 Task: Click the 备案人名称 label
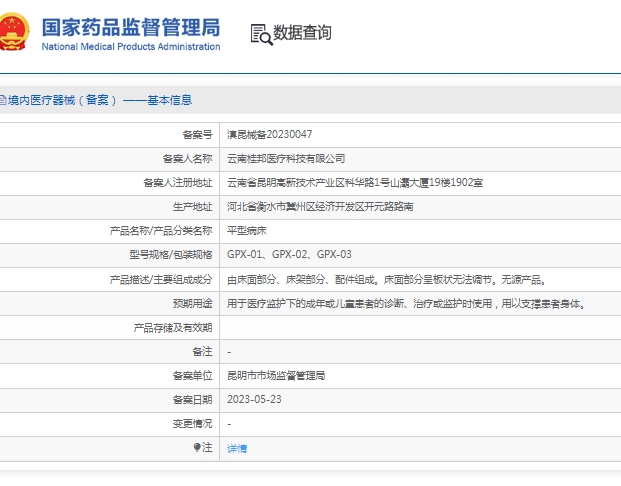click(x=187, y=159)
